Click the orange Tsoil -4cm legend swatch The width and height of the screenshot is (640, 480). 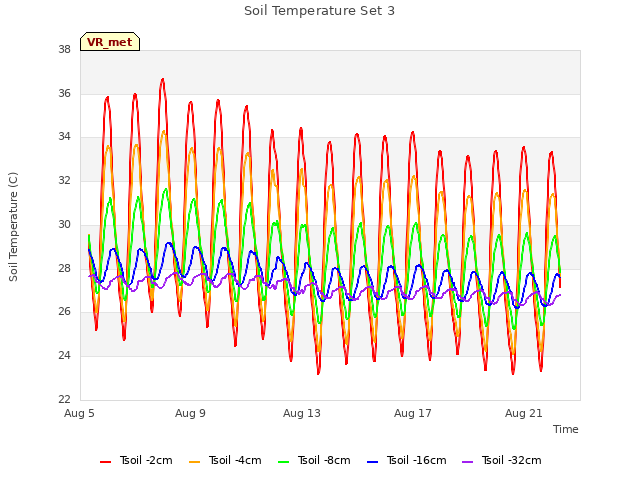point(194,462)
